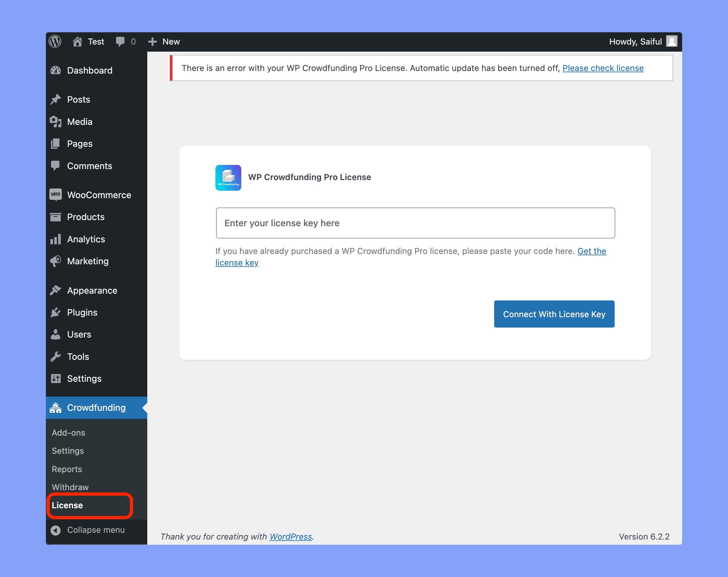Image resolution: width=728 pixels, height=577 pixels.
Task: Select the Withdraw submenu item
Action: pyautogui.click(x=70, y=487)
